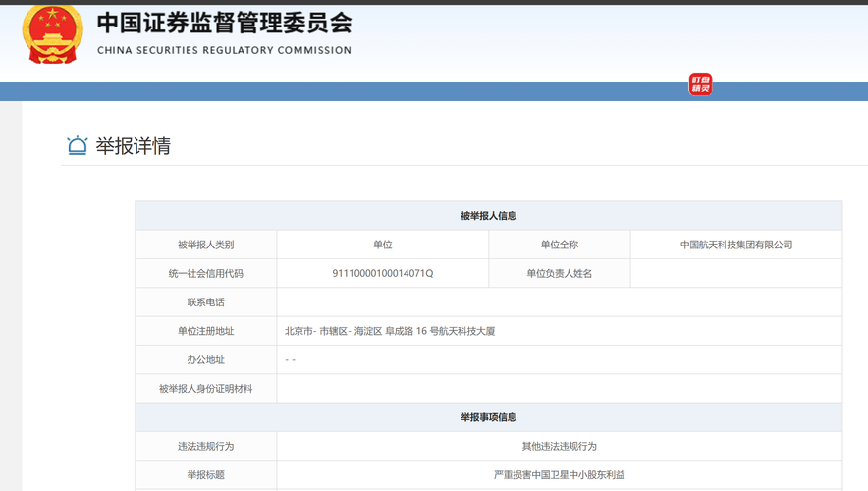The width and height of the screenshot is (868, 491).
Task: Click the English title China Securities Regulatory Commission
Action: (x=224, y=50)
